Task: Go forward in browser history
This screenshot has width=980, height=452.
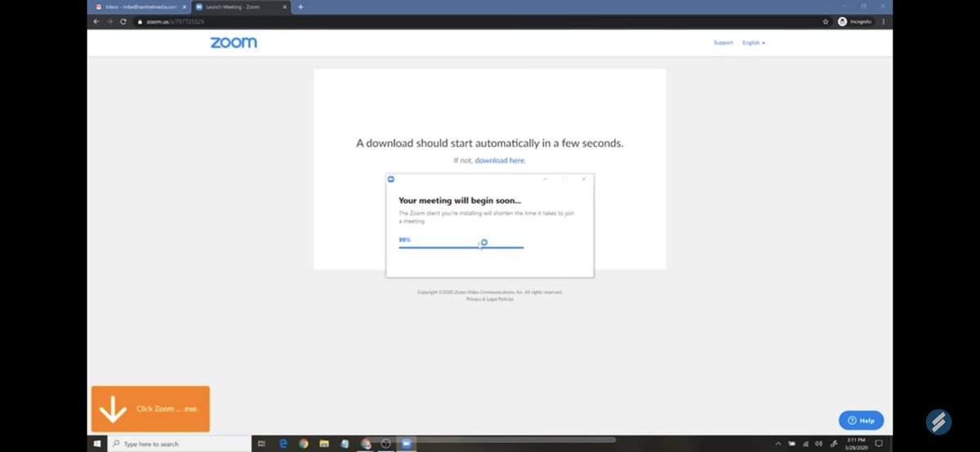Action: point(110,21)
